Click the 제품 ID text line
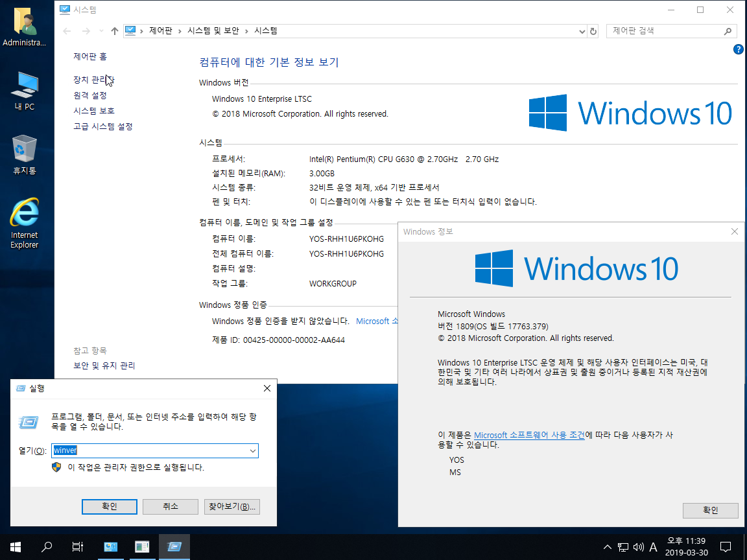This screenshot has height=560, width=747. pos(278,340)
